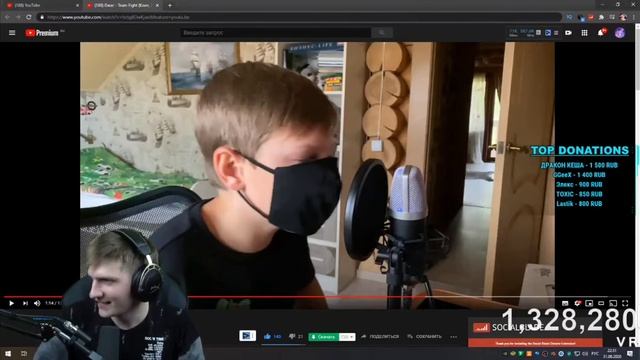The height and width of the screenshot is (360, 640).
Task: Switch to the first YouTube browser tab
Action: [x=41, y=5]
